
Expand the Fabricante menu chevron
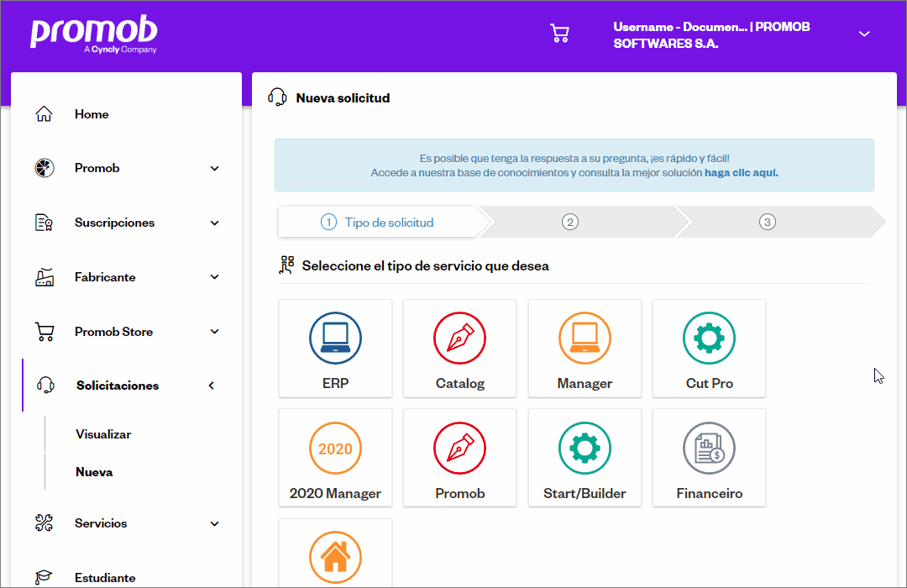pyautogui.click(x=215, y=277)
